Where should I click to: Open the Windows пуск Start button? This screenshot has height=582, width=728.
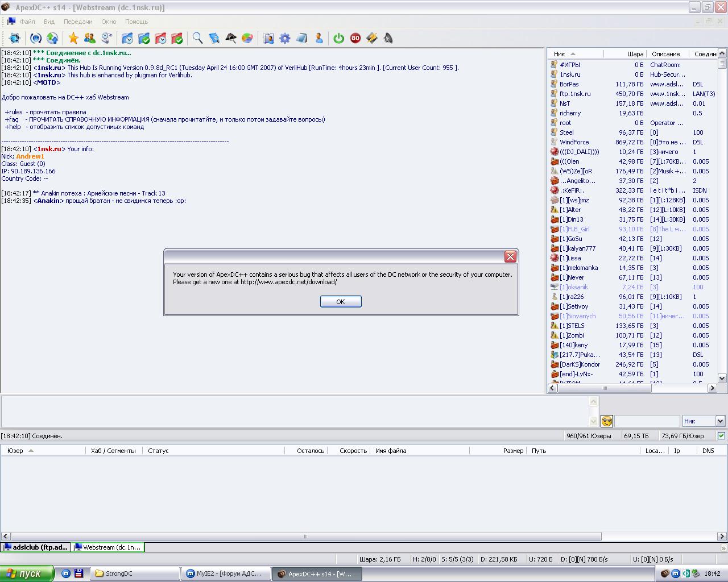point(27,573)
